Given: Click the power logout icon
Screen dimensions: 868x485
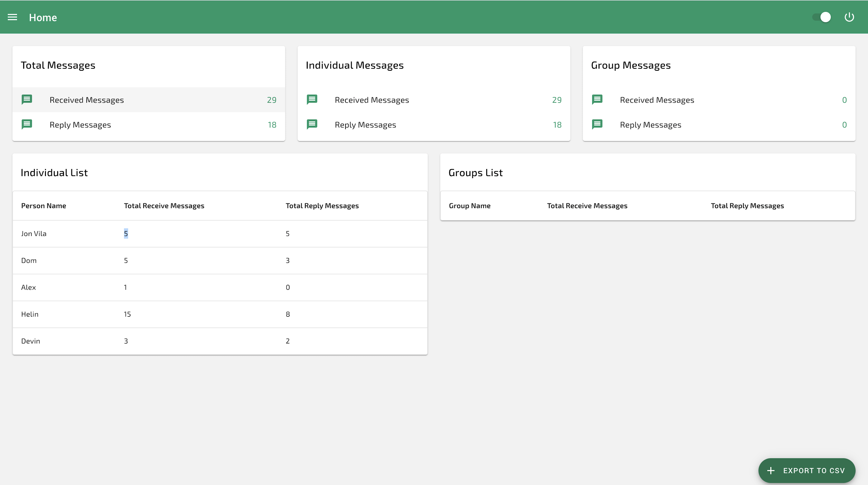Looking at the screenshot, I should 849,17.
